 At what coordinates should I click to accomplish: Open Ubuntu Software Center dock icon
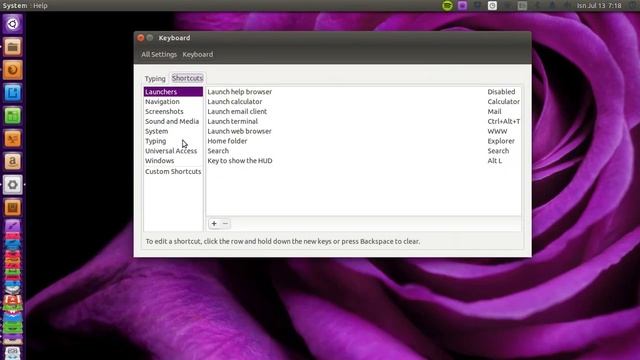(x=13, y=207)
